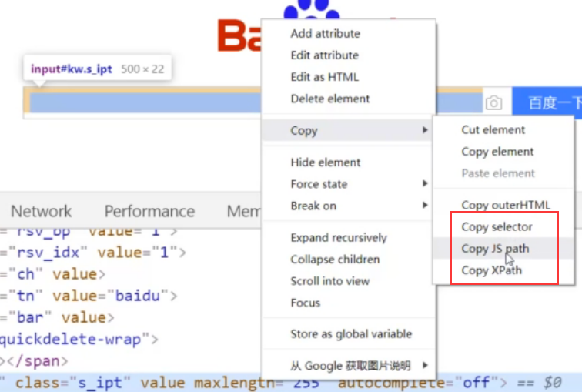Choose Copy JS path
The image size is (582, 392).
click(495, 248)
